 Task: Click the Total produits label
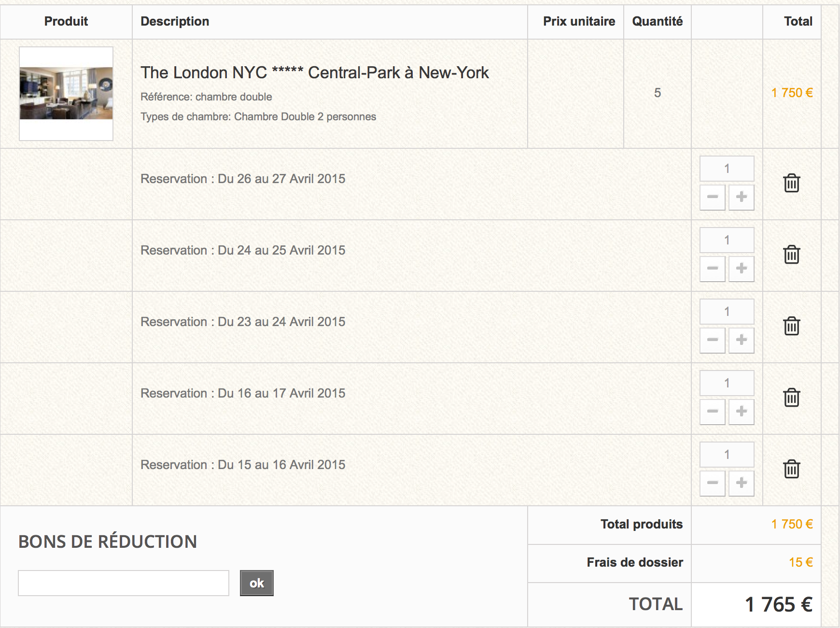642,524
